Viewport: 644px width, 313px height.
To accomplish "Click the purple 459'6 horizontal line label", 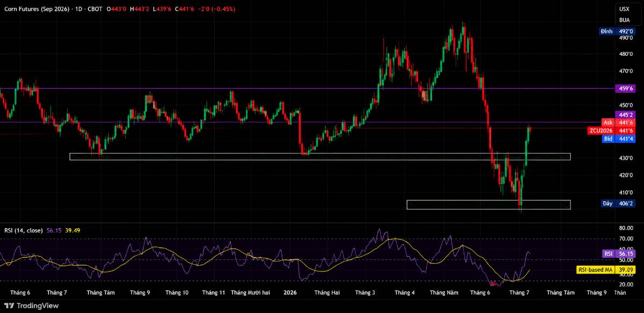I will point(624,90).
